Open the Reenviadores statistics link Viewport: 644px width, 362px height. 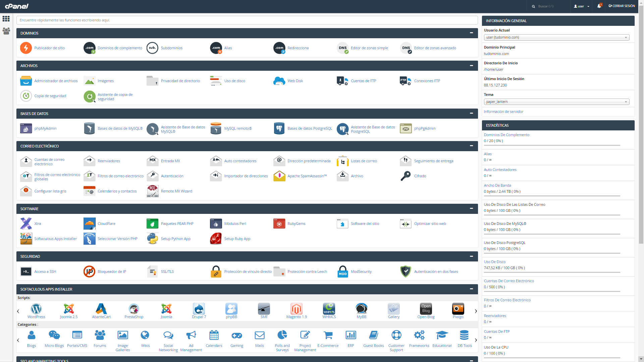[x=495, y=316]
